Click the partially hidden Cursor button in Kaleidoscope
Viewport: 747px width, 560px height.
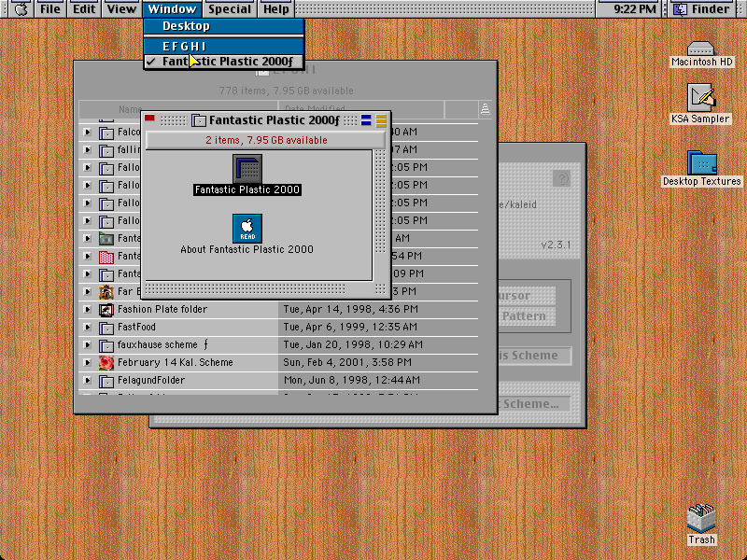point(527,296)
